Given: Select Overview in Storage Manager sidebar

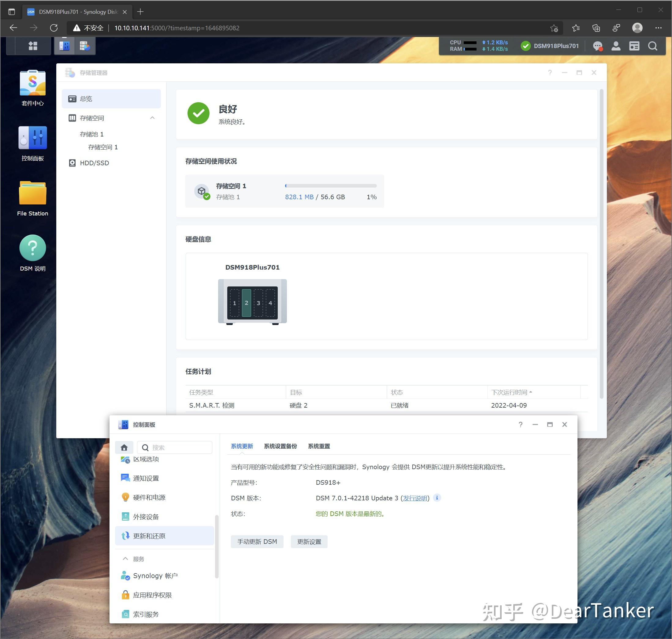Looking at the screenshot, I should click(x=111, y=99).
